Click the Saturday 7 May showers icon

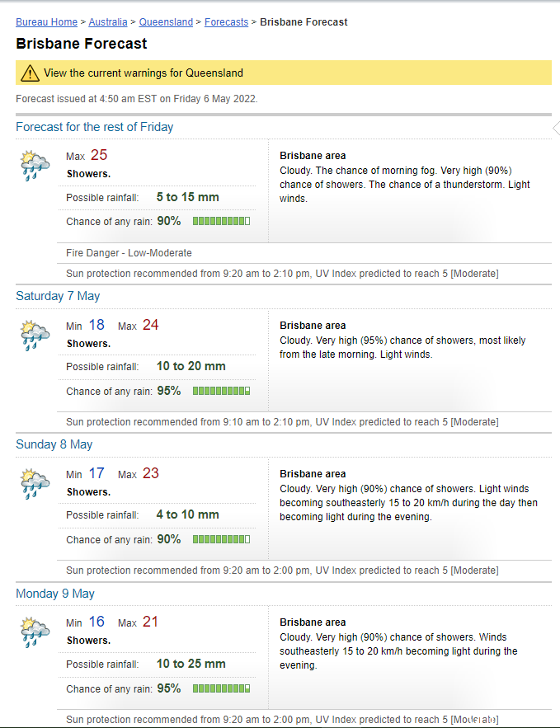click(x=35, y=336)
